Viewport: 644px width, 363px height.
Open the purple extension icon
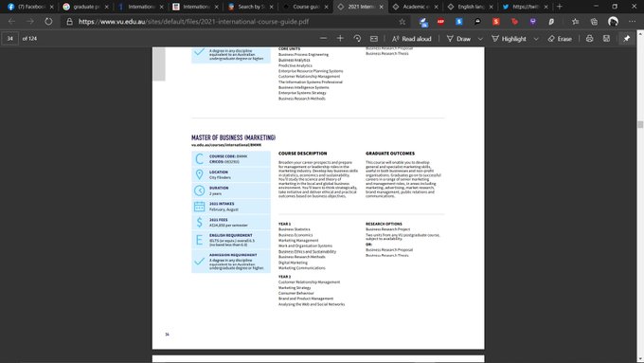pos(532,22)
